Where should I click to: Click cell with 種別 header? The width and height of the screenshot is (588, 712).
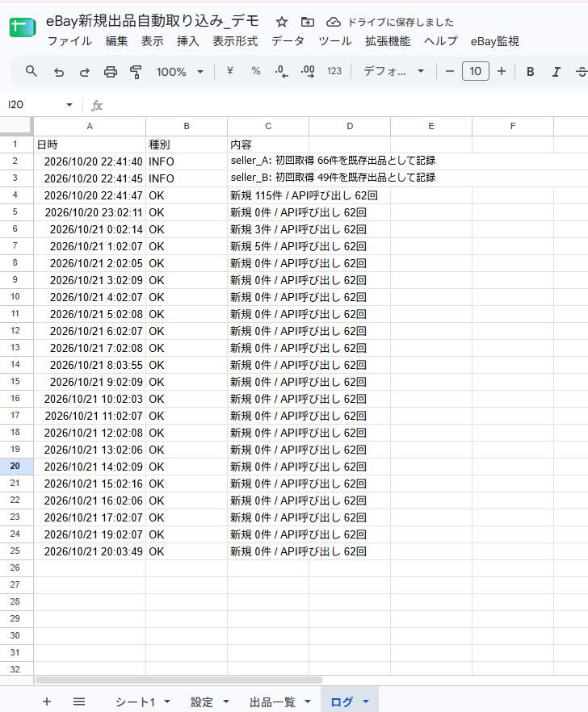187,144
